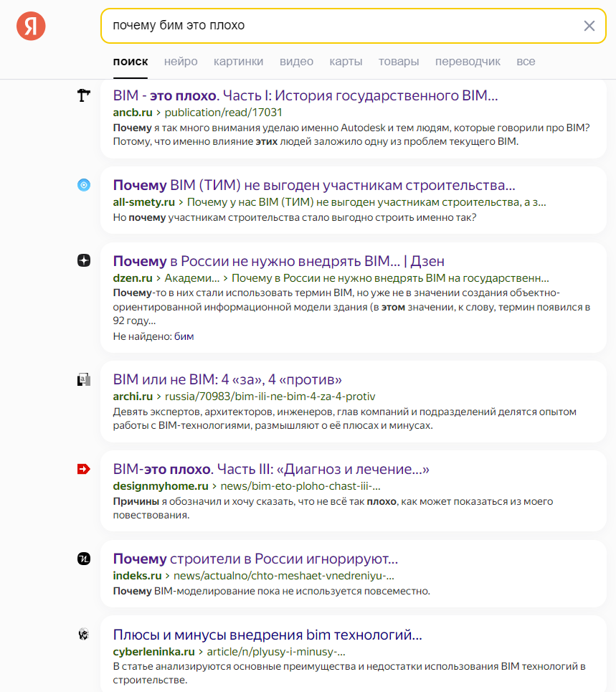Screen dimensions: 616x692
Task: Click the archi.ru book favicon
Action: tap(84, 379)
